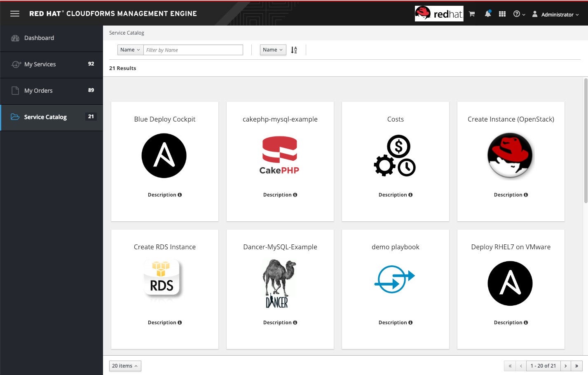The height and width of the screenshot is (375, 588).
Task: Click the 21 Results label
Action: click(122, 68)
